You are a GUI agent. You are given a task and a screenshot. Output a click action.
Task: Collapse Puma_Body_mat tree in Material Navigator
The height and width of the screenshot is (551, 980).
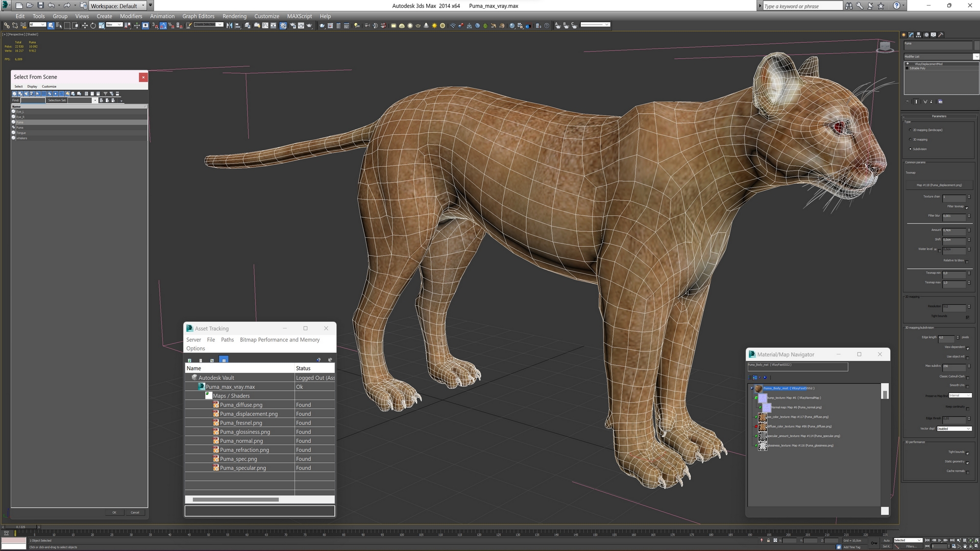pyautogui.click(x=752, y=388)
